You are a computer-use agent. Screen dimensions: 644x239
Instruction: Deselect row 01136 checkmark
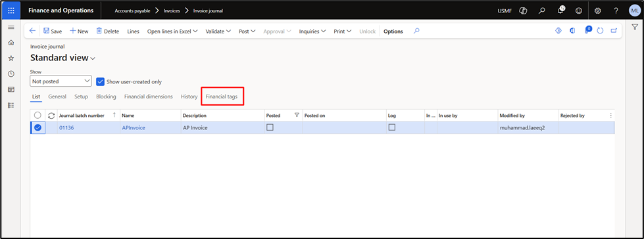[37, 128]
